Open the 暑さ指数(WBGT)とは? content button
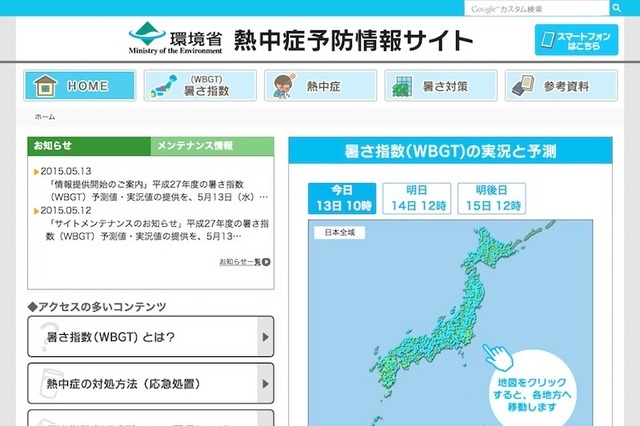Viewport: 640px width, 426px height. [151, 337]
